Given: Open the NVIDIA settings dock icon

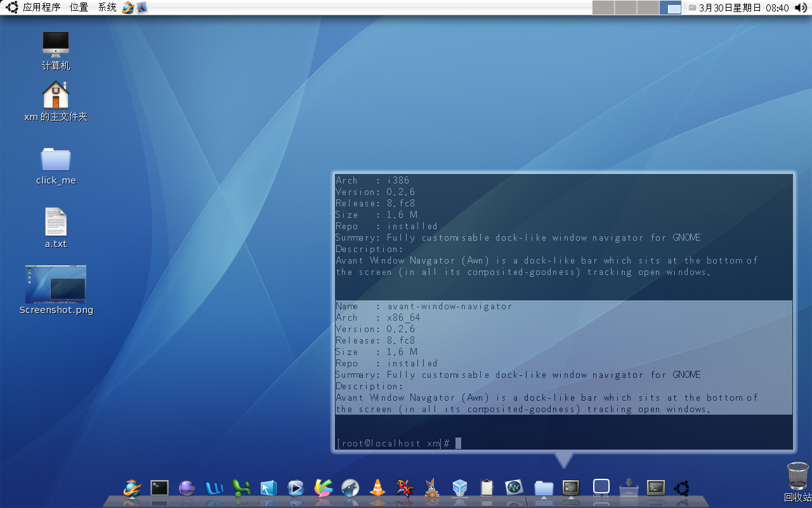Looking at the screenshot, I should [x=514, y=488].
